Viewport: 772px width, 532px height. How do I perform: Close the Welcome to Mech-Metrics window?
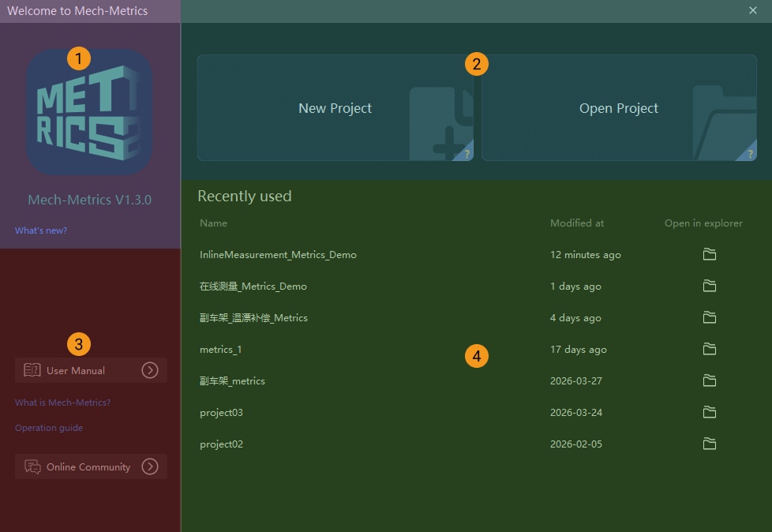tap(752, 10)
